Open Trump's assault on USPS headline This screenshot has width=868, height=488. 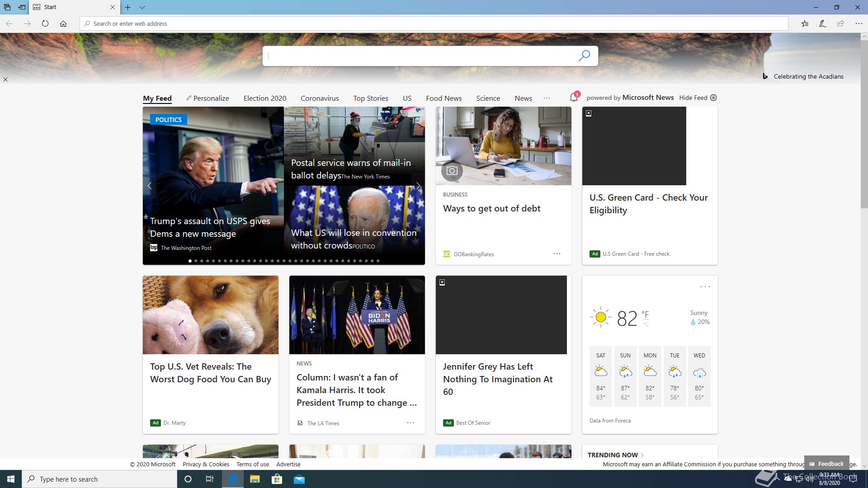pos(210,227)
